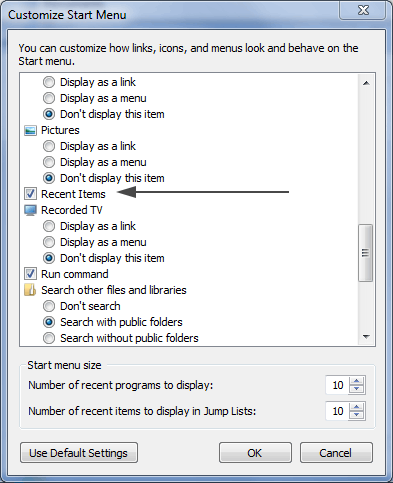Decrease Jump Lists recent items count
This screenshot has width=393, height=483.
tap(357, 415)
